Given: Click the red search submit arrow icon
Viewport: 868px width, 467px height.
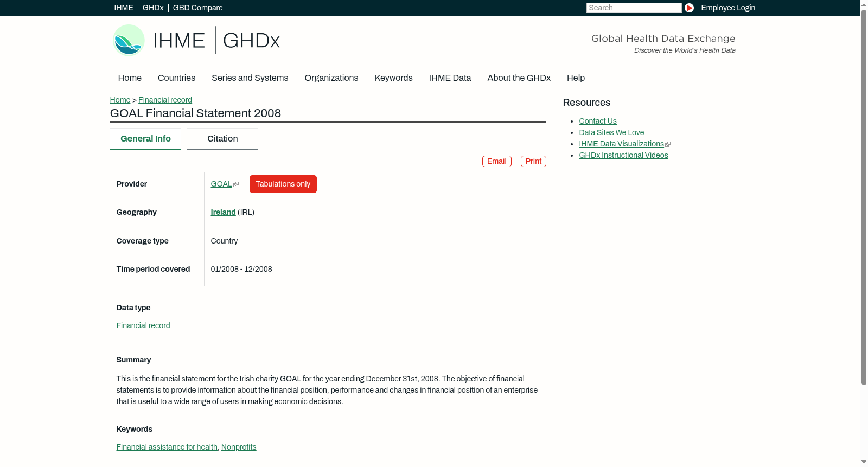Looking at the screenshot, I should point(689,8).
